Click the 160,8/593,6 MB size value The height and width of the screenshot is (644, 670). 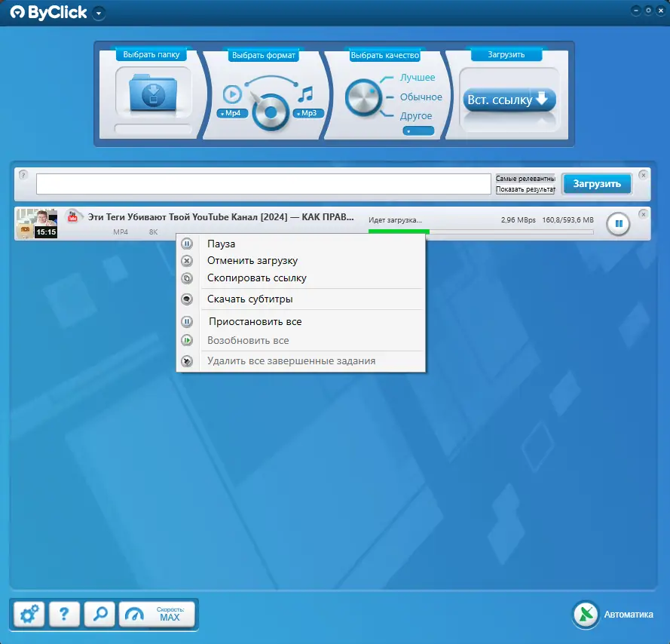pyautogui.click(x=568, y=220)
